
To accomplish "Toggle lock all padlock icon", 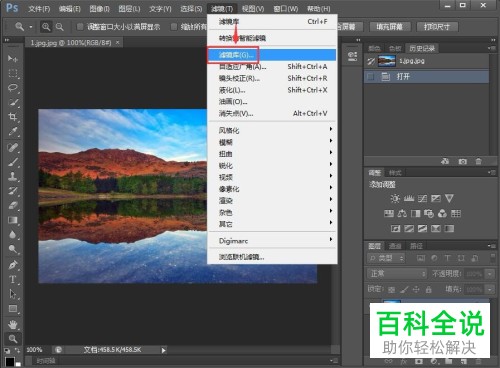I will (428, 290).
